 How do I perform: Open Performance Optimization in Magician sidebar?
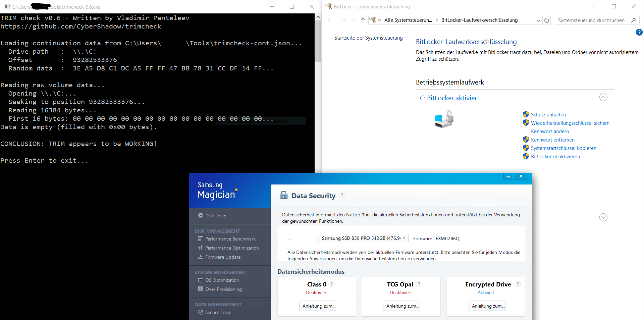click(x=232, y=248)
